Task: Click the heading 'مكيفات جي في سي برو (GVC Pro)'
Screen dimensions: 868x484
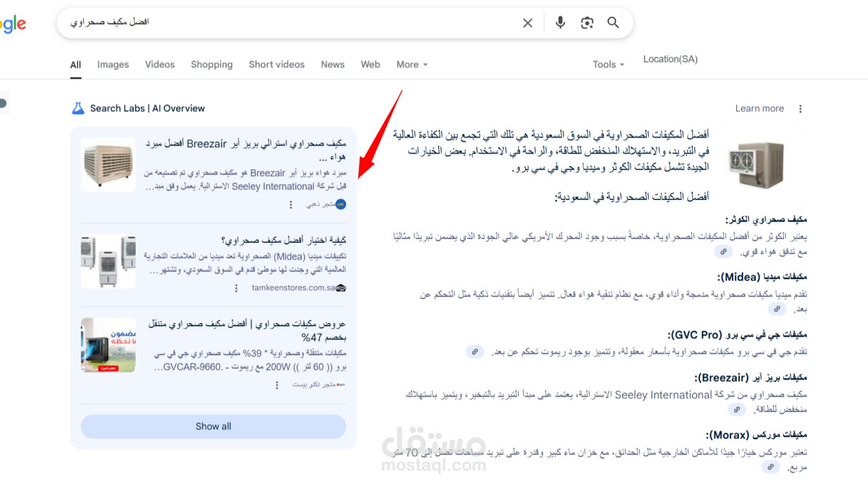Action: pos(737,335)
